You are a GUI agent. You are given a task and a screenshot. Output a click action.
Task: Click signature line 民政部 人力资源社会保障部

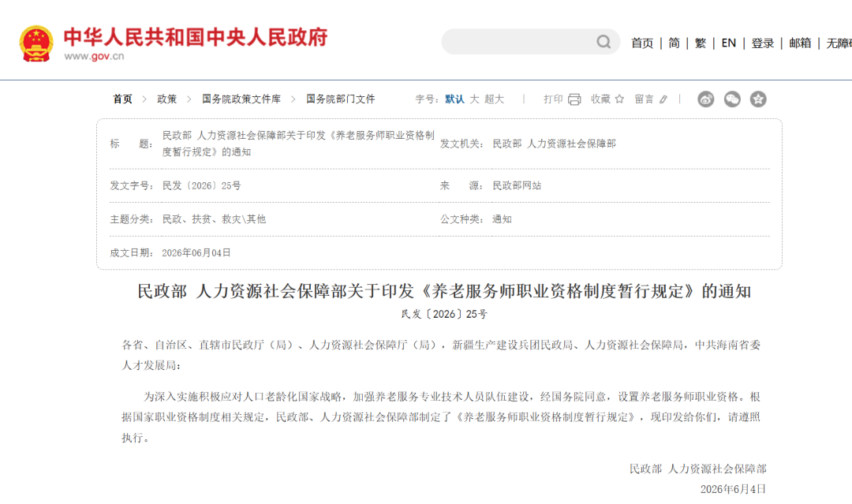coord(697,469)
